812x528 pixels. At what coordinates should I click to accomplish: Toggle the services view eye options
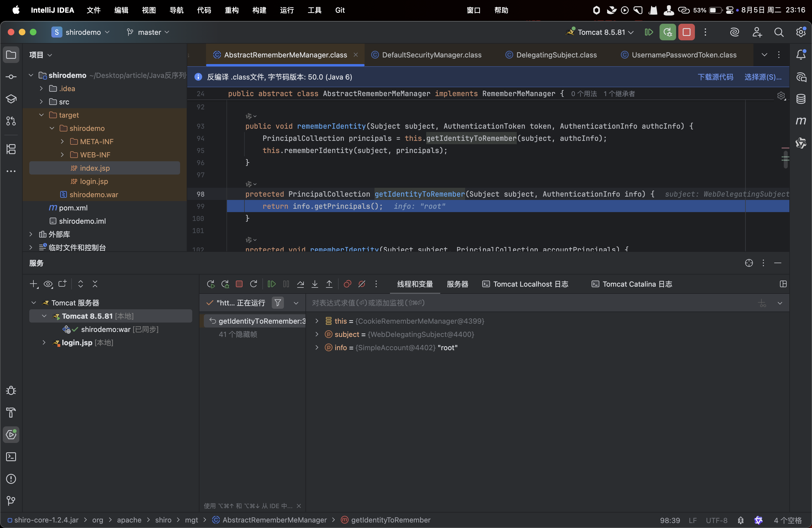tap(48, 284)
